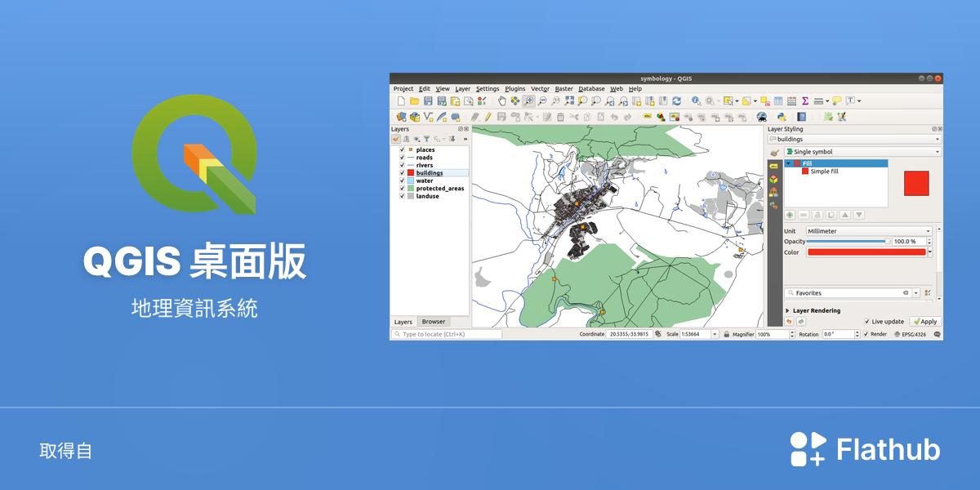980x490 pixels.
Task: Click the Delete Selected trash icon
Action: pyautogui.click(x=560, y=117)
